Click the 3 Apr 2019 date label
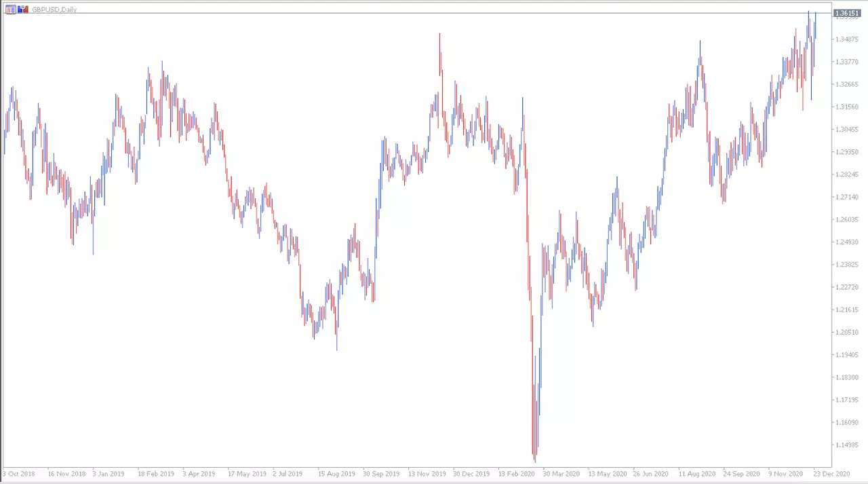This screenshot has height=484, width=868. click(x=199, y=473)
